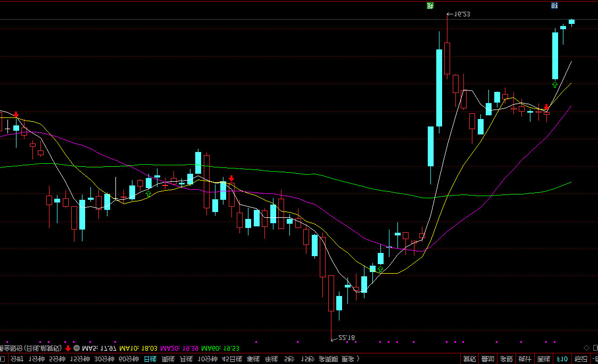Click the MA5: 17.97 legend value
Screen dimensions: 598x364
[99, 348]
